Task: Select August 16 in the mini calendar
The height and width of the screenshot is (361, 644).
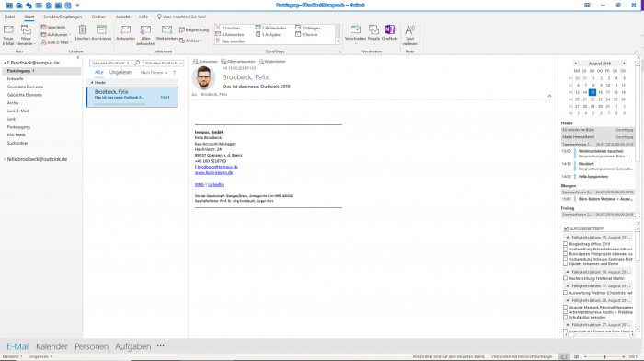Action: 600,92
